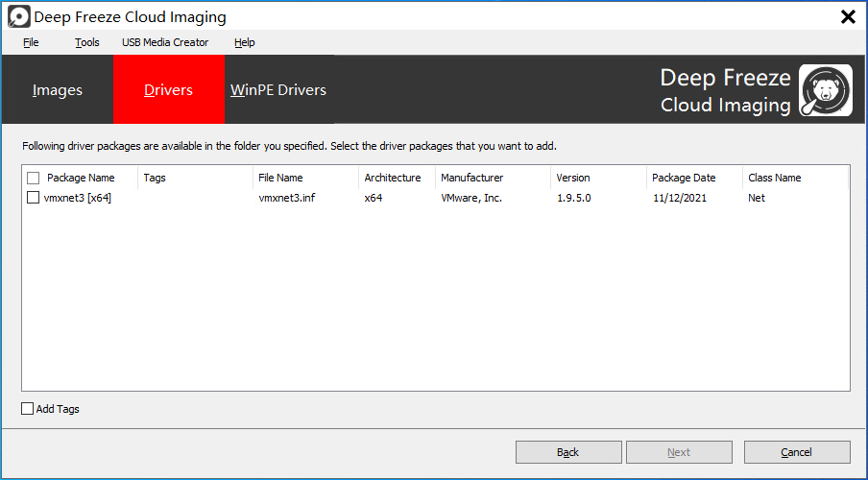Switch to the WinPE Drivers tab
This screenshot has height=480, width=868.
coord(278,89)
